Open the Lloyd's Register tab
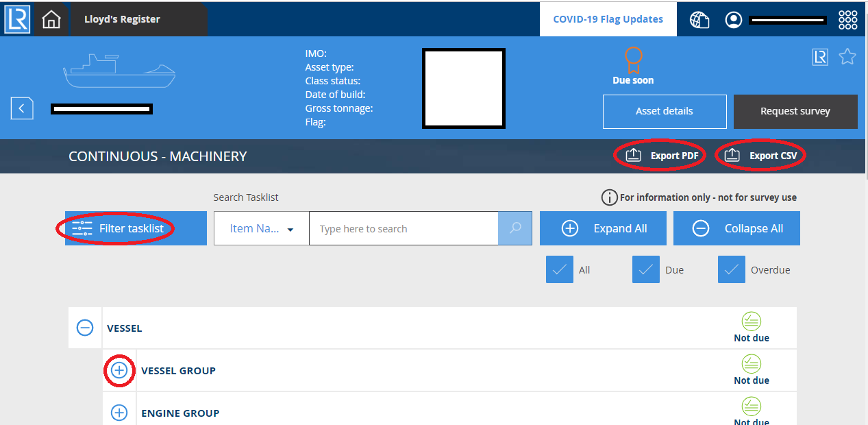 [x=122, y=19]
